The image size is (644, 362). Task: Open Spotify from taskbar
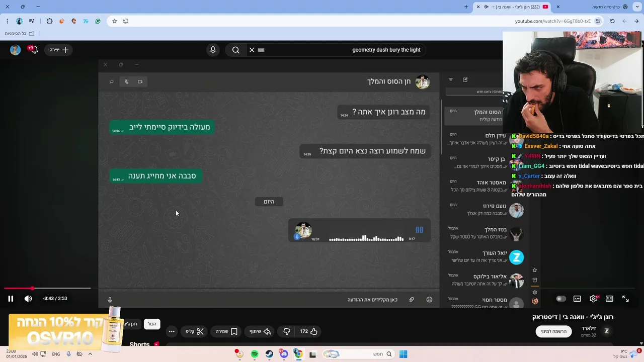pyautogui.click(x=255, y=354)
